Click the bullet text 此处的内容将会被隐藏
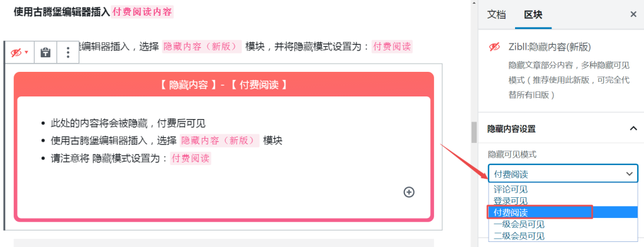This screenshot has width=644, height=247. tap(100, 123)
